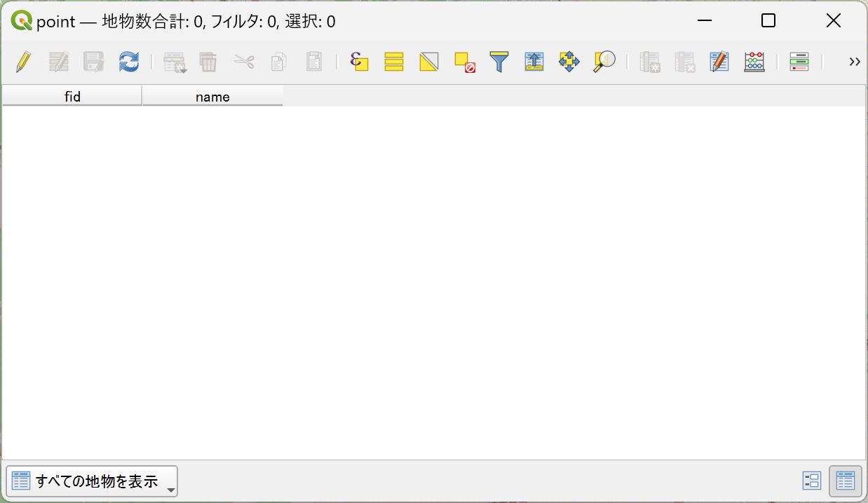Select all features icon
This screenshot has height=503, width=868.
394,62
